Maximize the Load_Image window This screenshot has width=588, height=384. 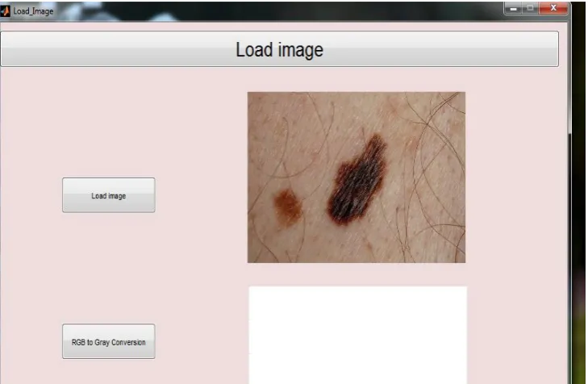tap(530, 8)
